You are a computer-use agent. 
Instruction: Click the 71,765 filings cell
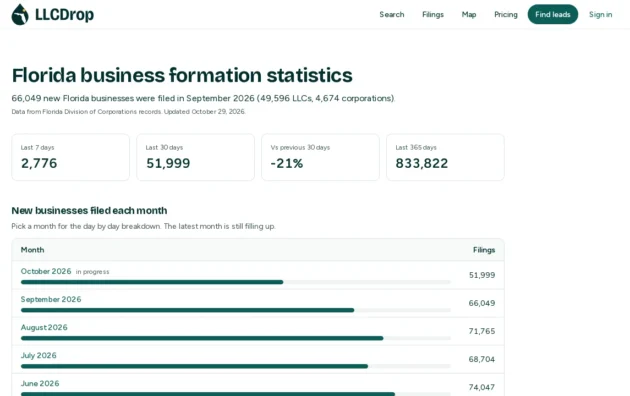coord(482,331)
